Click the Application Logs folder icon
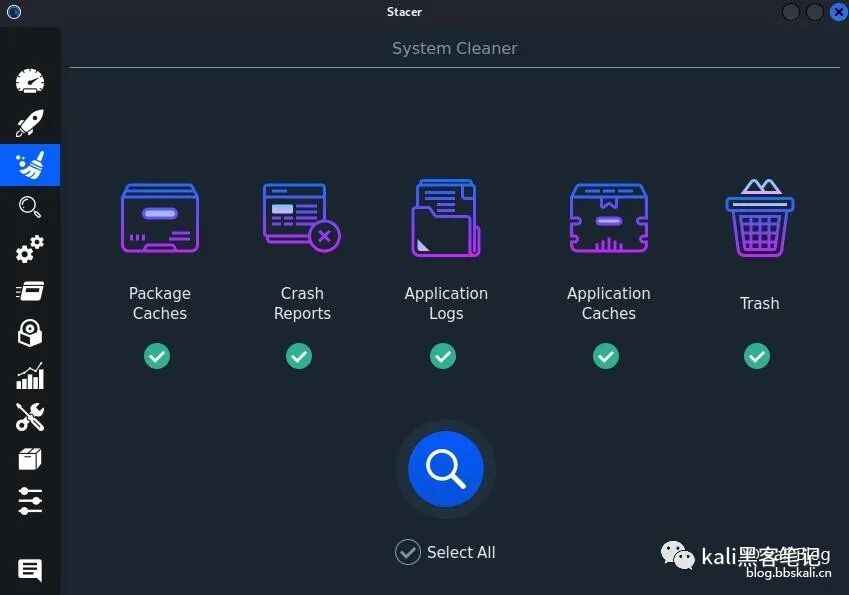Image resolution: width=849 pixels, height=595 pixels. (446, 218)
